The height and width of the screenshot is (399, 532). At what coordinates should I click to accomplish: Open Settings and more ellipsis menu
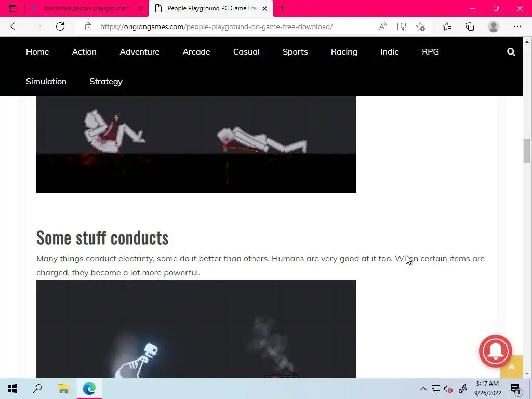(x=517, y=26)
